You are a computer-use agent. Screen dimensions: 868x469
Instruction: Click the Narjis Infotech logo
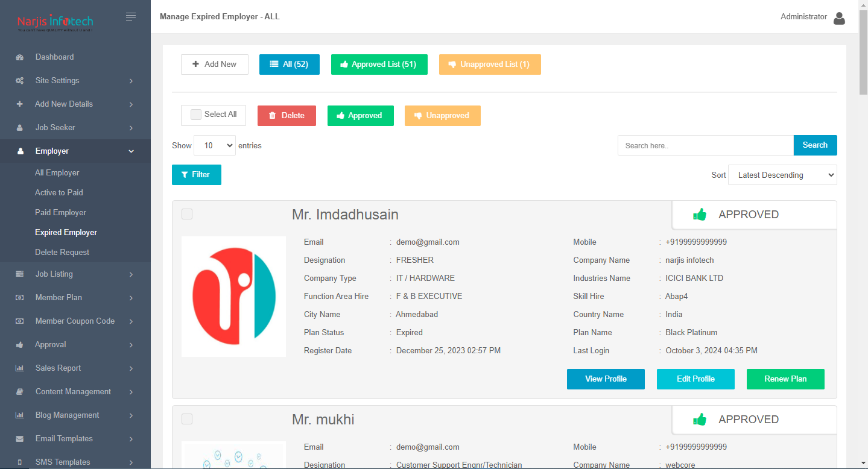(x=55, y=23)
